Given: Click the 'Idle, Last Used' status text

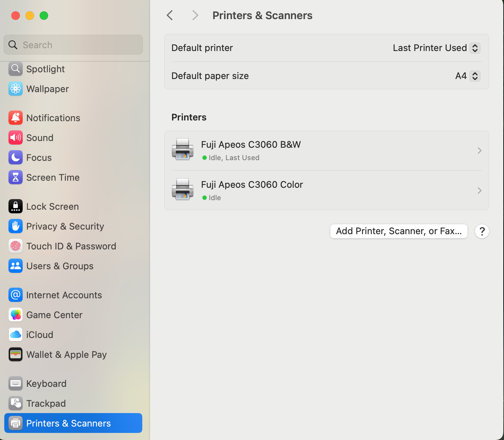Looking at the screenshot, I should [234, 158].
